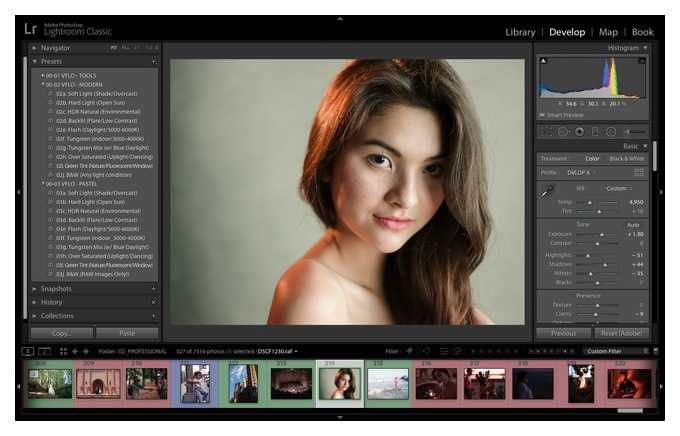The width and height of the screenshot is (680, 436).
Task: Click the Previous button
Action: [x=563, y=333]
